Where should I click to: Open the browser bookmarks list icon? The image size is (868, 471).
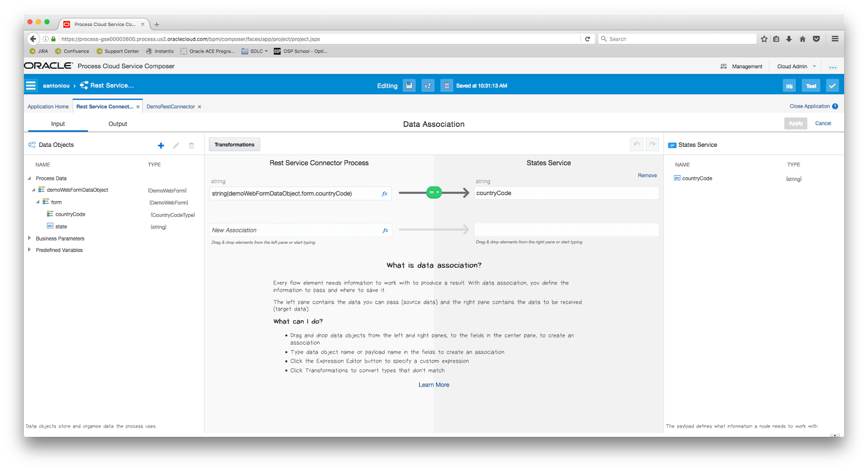[776, 39]
